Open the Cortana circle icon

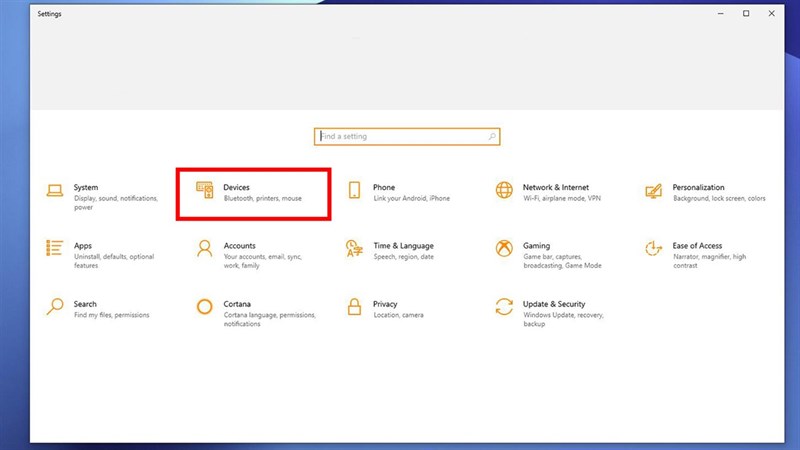(x=205, y=307)
